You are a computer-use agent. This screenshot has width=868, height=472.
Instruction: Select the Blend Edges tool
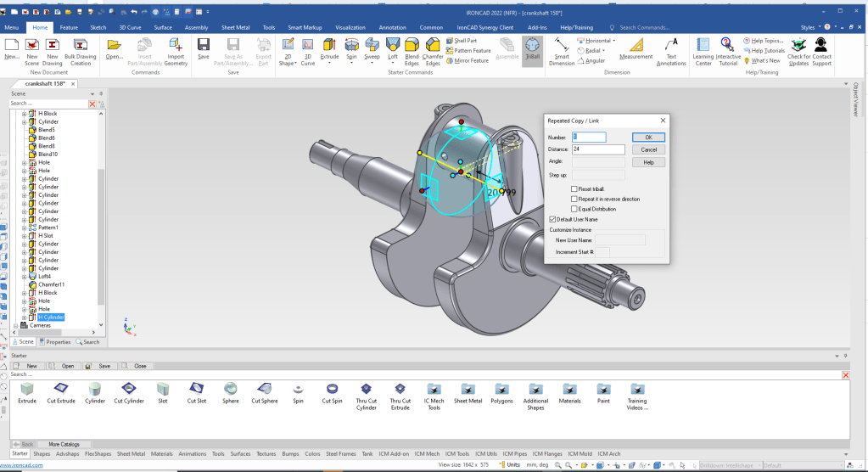tap(413, 51)
